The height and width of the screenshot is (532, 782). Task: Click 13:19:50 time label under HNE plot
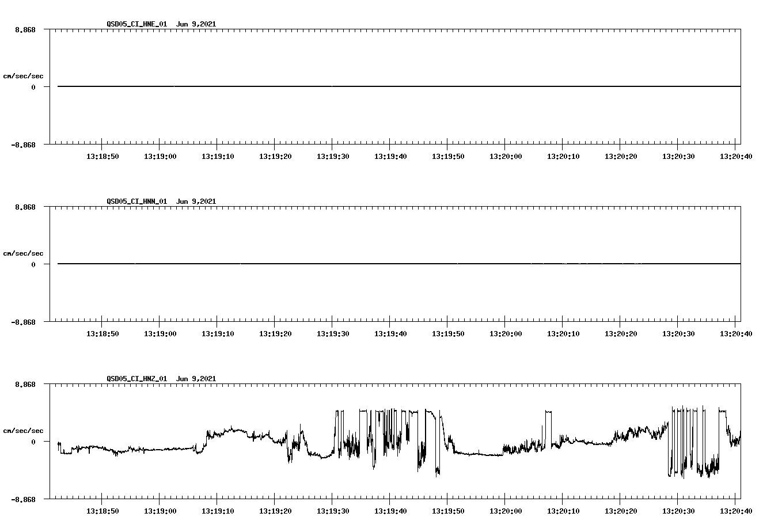point(448,156)
